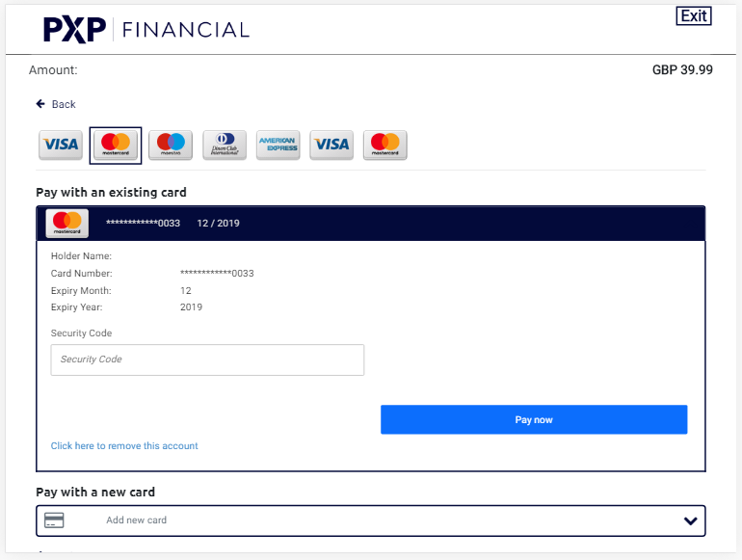Expand the Add new card chevron
Viewport: 742px width, 560px height.
pos(690,520)
